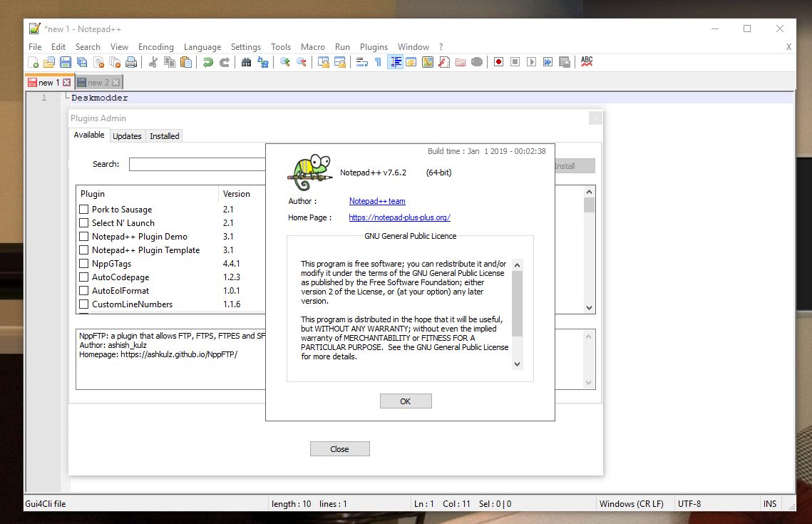The width and height of the screenshot is (812, 524).
Task: Click the Close button in Plugins Admin
Action: point(340,449)
